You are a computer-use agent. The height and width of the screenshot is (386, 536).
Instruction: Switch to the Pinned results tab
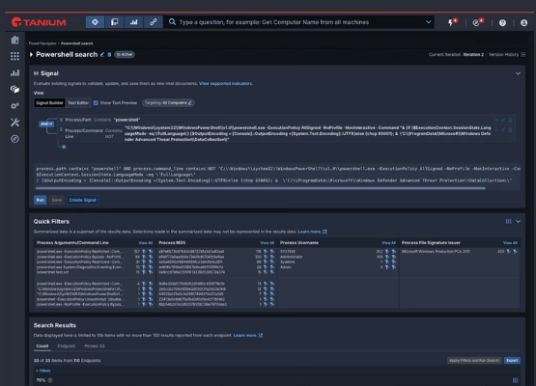click(x=94, y=346)
